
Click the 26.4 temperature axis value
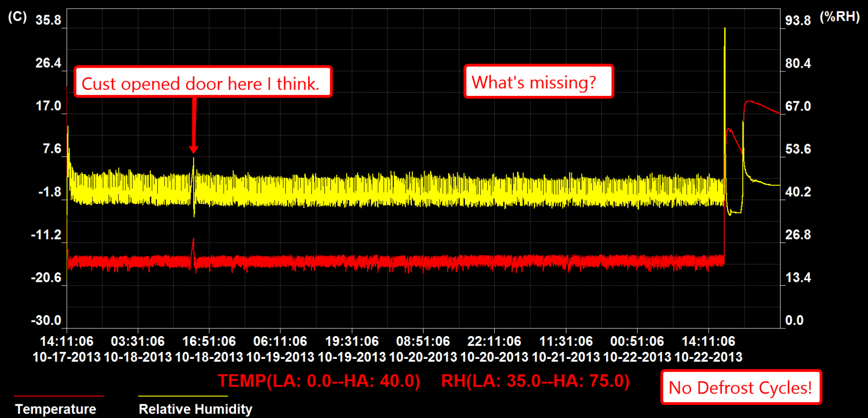click(48, 63)
